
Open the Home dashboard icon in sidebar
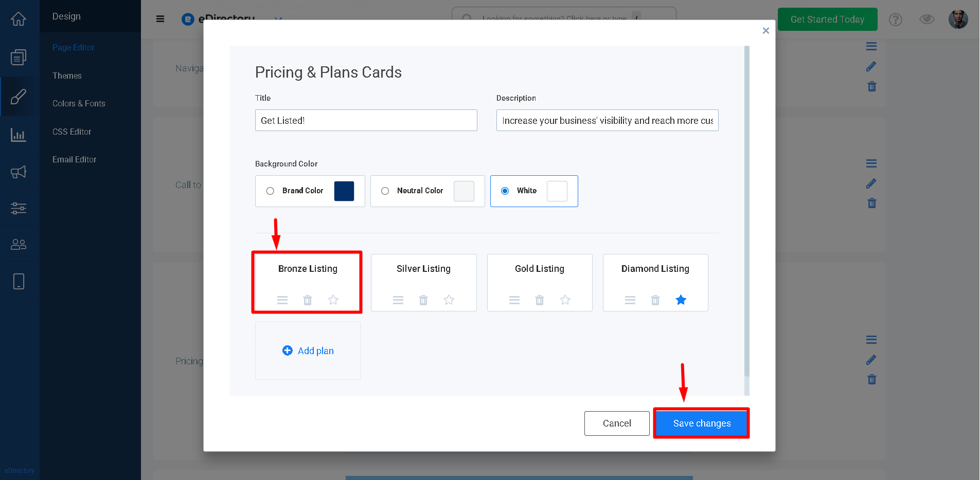19,19
